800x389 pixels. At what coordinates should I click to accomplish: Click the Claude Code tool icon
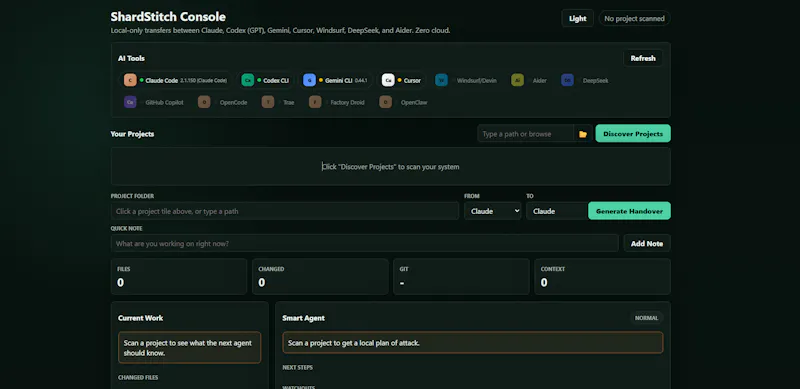[x=130, y=80]
